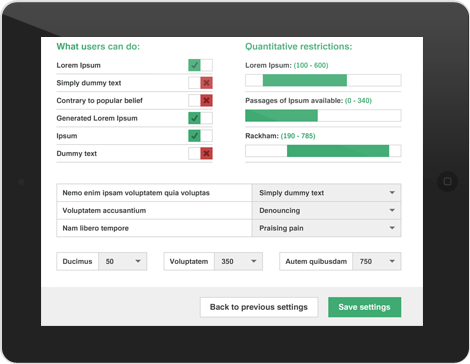
Task: Select the Nemo enim ipsam voluptatem row label
Action: 136,193
